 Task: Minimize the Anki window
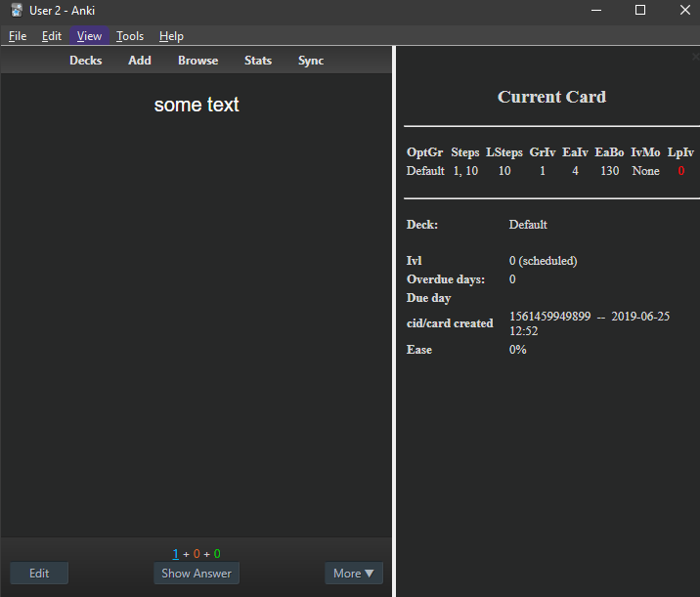pyautogui.click(x=595, y=11)
